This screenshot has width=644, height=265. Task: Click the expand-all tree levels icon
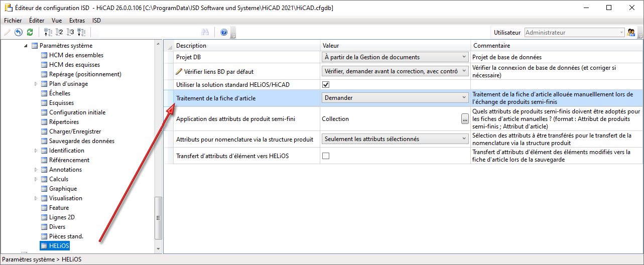click(81, 32)
